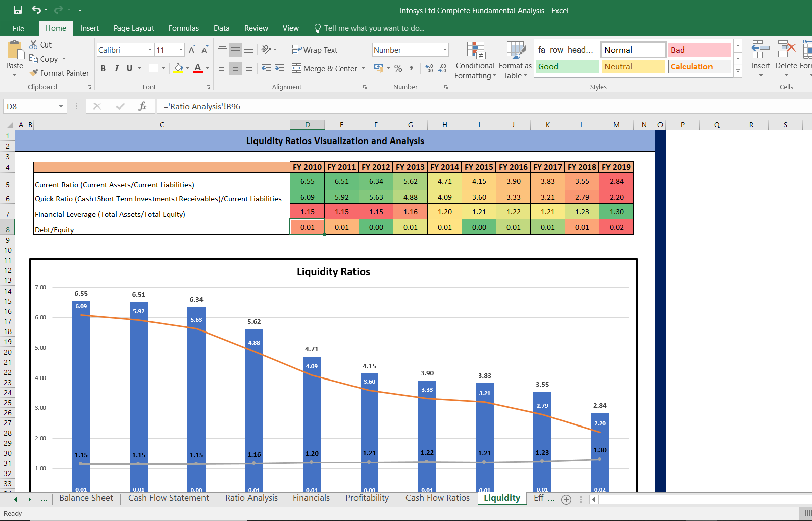Image resolution: width=812 pixels, height=521 pixels.
Task: Toggle Italic formatting button
Action: coord(117,68)
